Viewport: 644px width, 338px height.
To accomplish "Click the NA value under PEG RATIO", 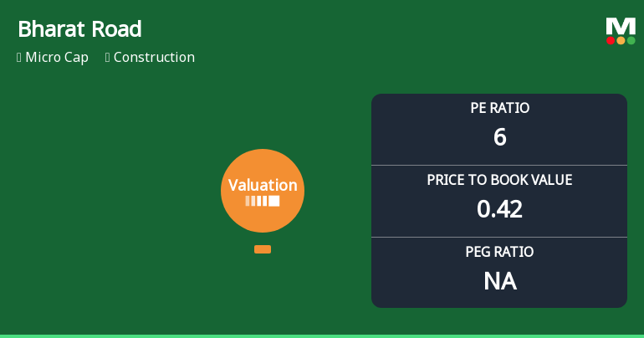I will click(499, 281).
